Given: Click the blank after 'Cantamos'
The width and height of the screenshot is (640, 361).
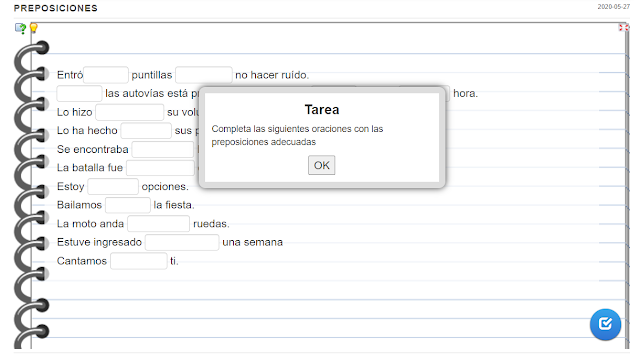Looking at the screenshot, I should (139, 261).
